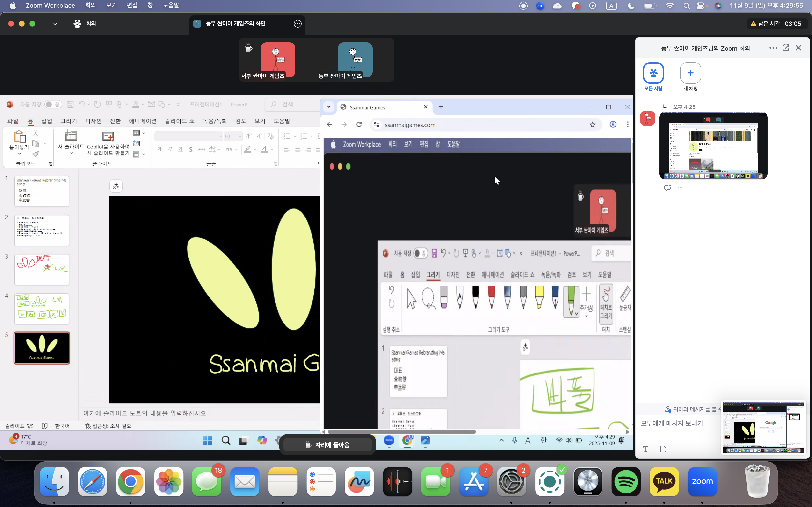This screenshot has height=507, width=812.
Task: Bookmark ssanmaigames.com with the star icon
Action: (x=593, y=125)
